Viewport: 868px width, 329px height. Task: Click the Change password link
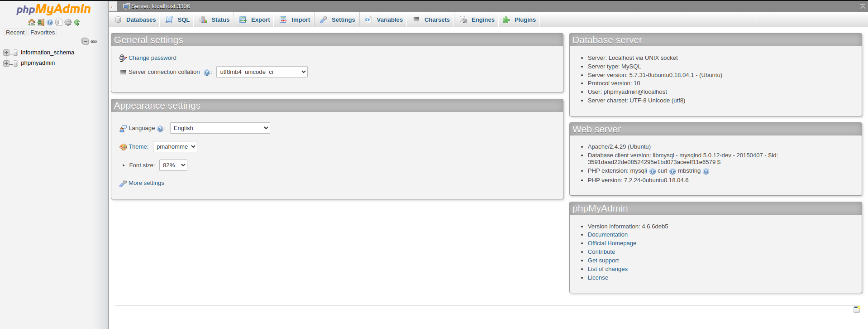click(152, 58)
